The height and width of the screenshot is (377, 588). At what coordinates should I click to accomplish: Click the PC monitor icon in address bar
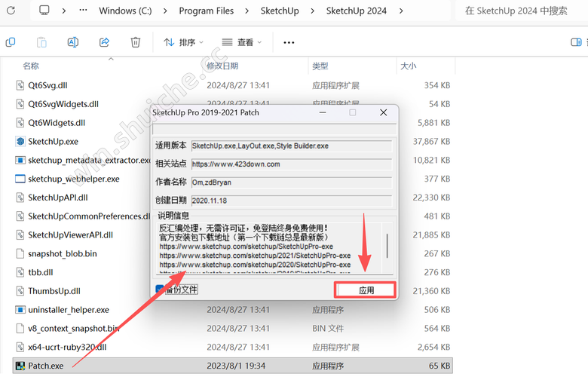point(44,11)
